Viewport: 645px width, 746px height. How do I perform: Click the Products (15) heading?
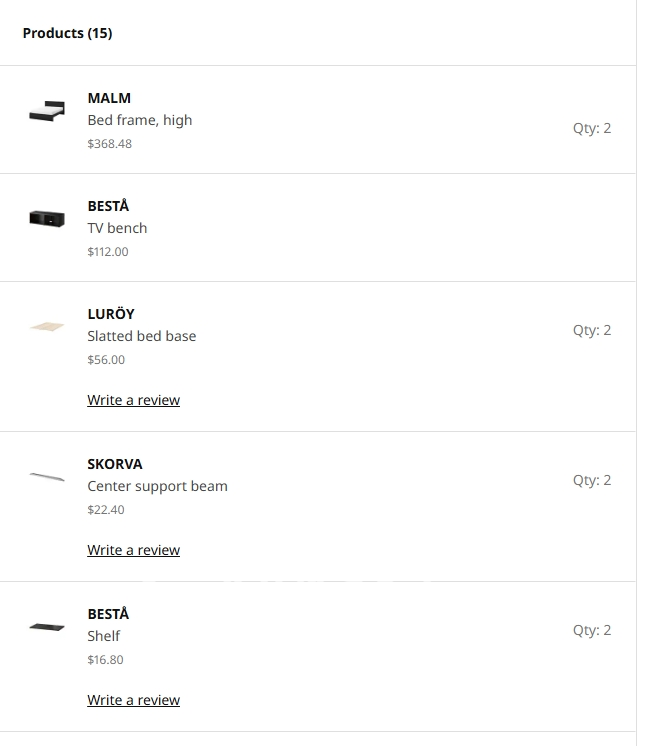click(x=67, y=33)
